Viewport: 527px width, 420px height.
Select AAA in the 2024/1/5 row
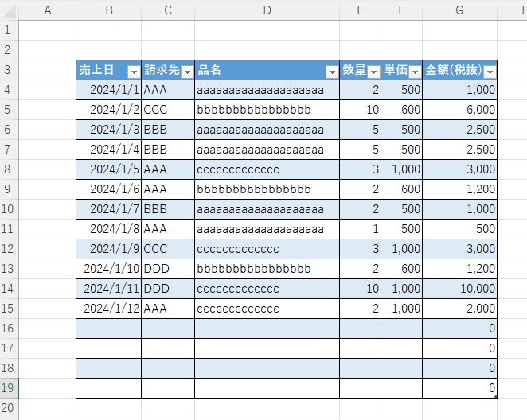168,169
